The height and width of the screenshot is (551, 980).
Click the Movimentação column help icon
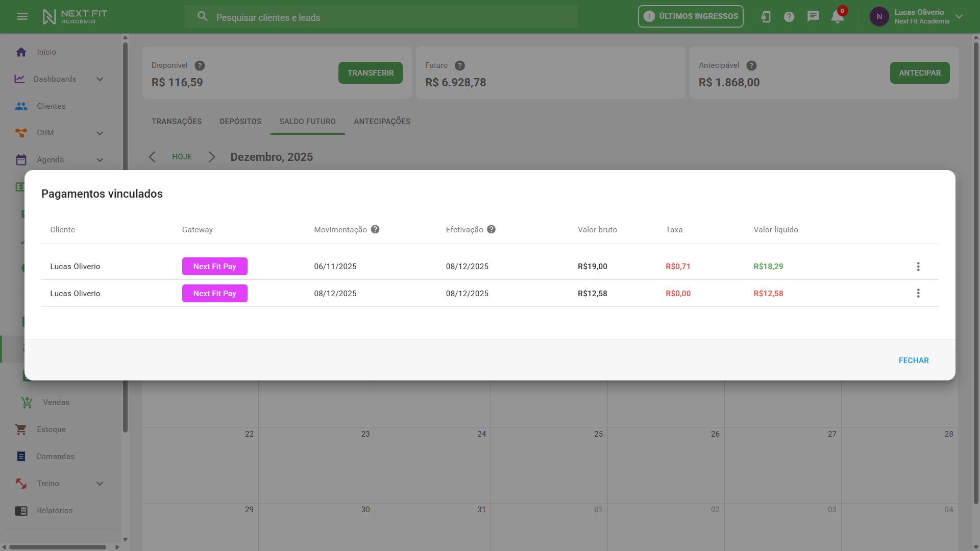point(375,229)
